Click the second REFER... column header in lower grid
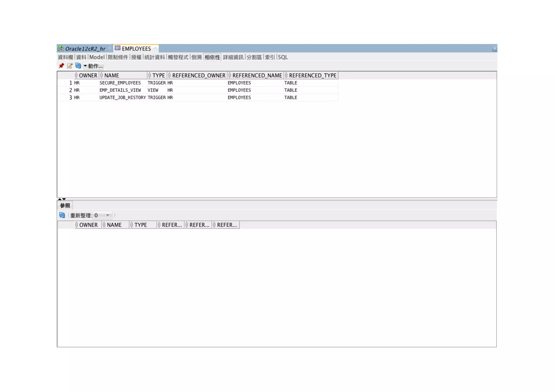Viewport: 555px width, 392px height. [x=198, y=225]
